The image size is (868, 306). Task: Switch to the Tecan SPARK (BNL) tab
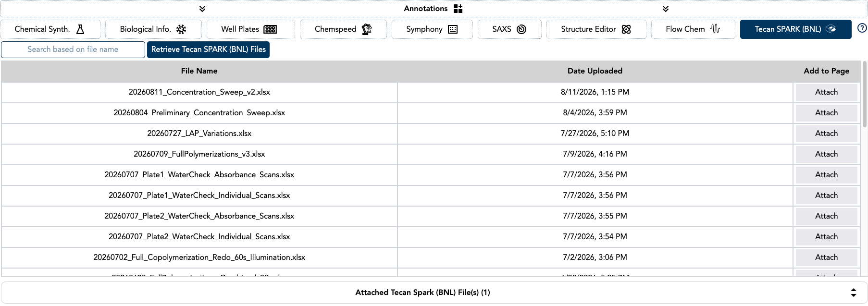[795, 29]
